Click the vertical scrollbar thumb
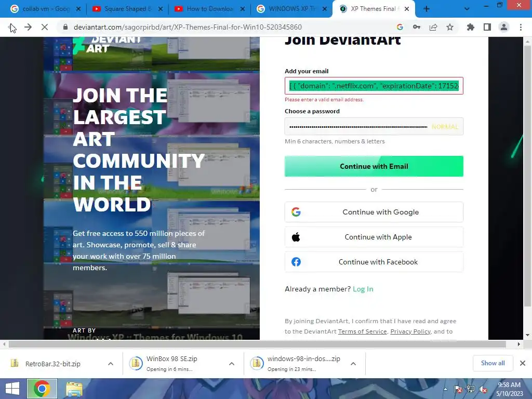The height and width of the screenshot is (399, 532). coord(527,177)
